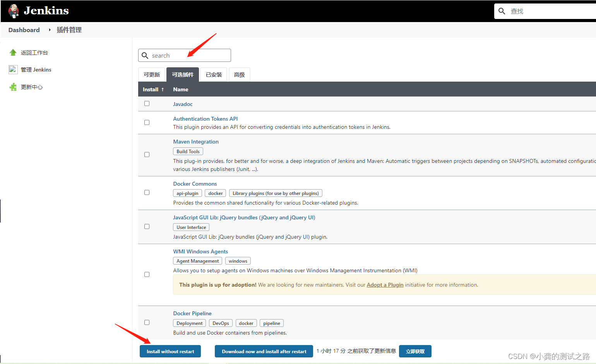Open the Dashboard breadcrumb link
The width and height of the screenshot is (596, 364).
[24, 30]
